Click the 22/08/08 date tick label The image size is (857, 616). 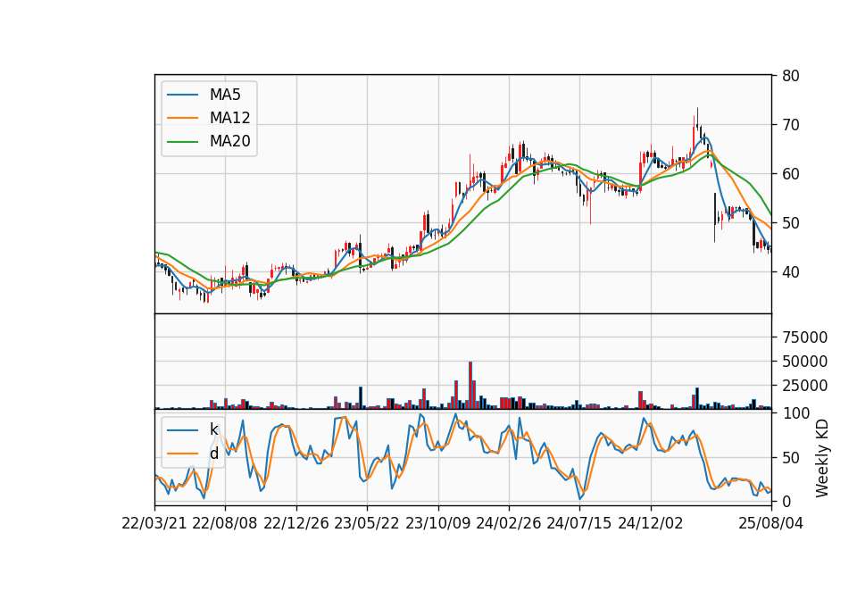tap(225, 524)
